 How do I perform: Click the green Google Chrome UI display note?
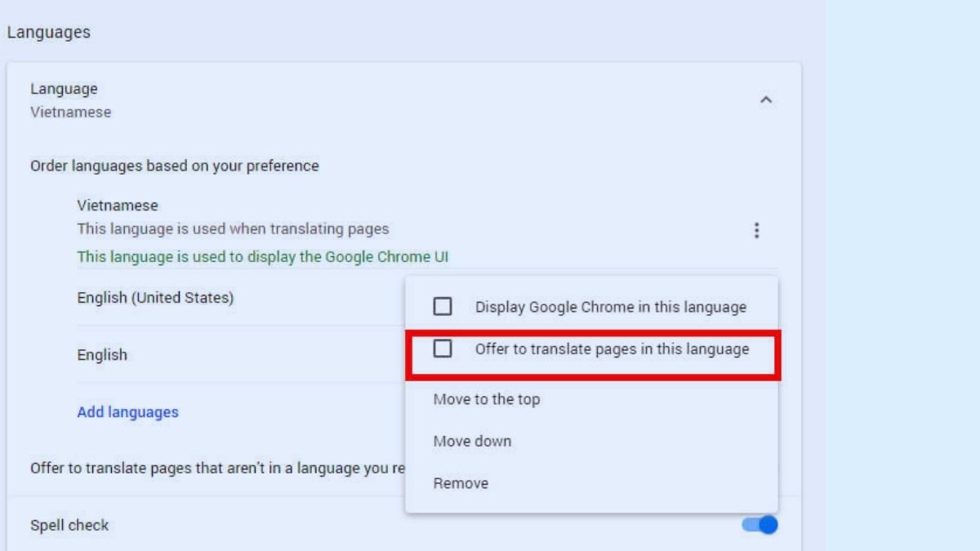point(263,256)
